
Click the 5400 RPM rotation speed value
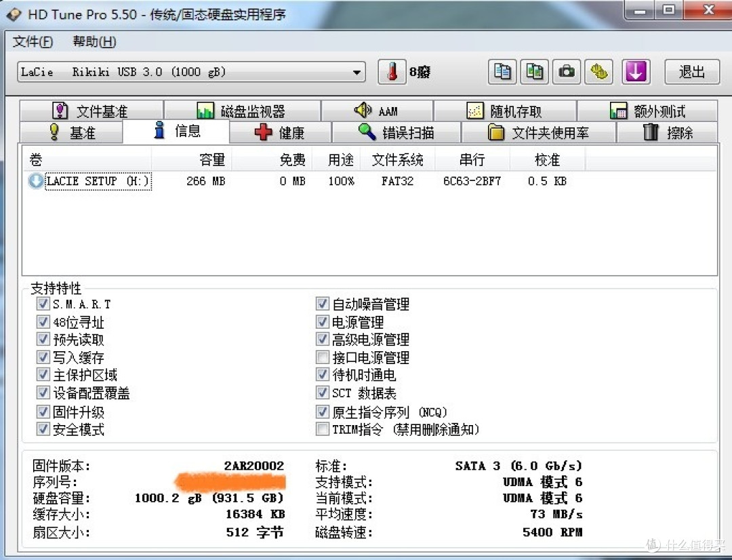(552, 532)
